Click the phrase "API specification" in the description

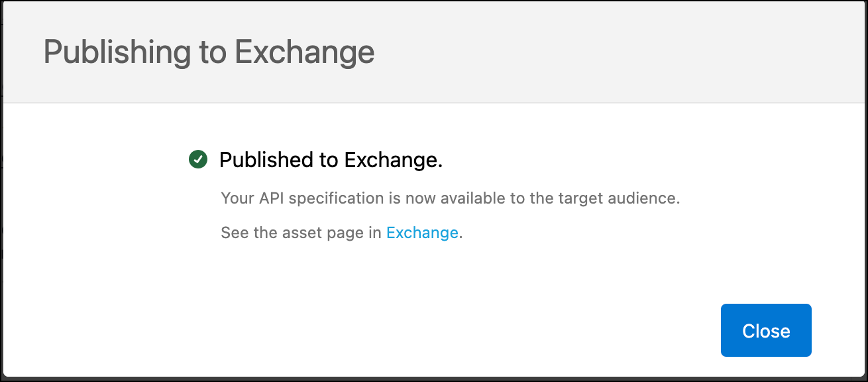(327, 198)
